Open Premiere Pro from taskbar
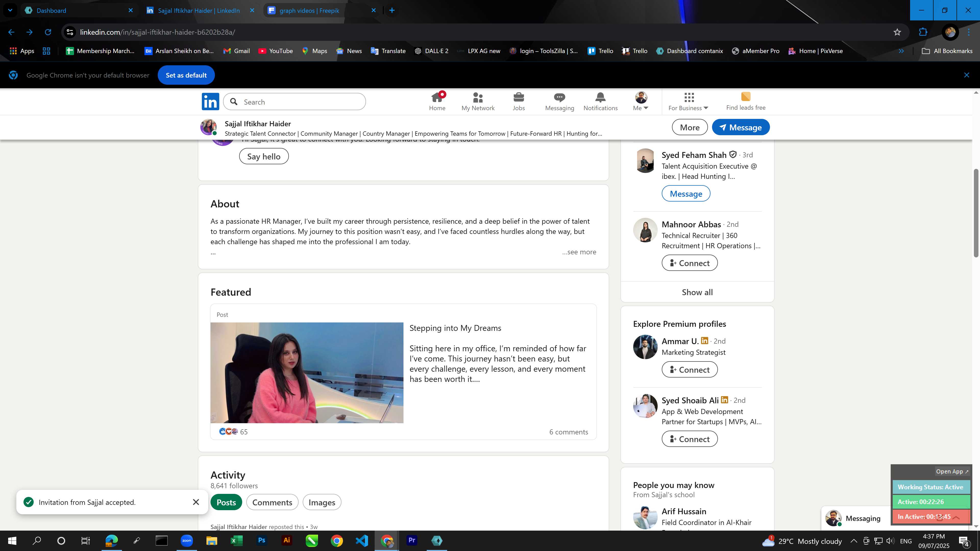Image resolution: width=980 pixels, height=551 pixels. pyautogui.click(x=412, y=540)
